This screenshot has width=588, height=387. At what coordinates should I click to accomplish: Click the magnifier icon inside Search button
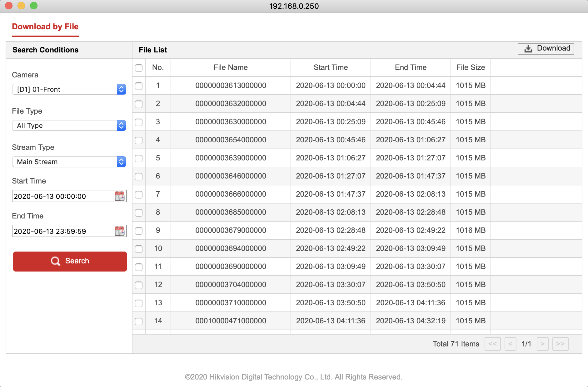click(55, 261)
